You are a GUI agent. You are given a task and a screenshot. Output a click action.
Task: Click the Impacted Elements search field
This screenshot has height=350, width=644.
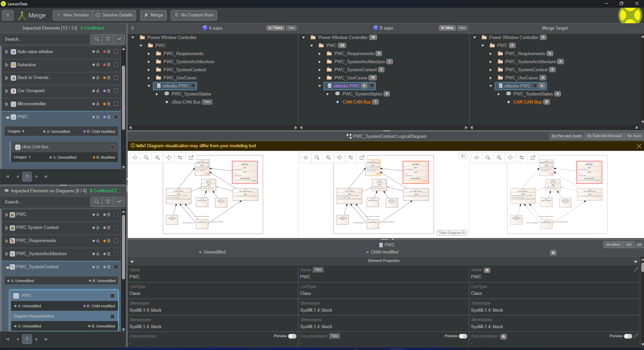45,39
